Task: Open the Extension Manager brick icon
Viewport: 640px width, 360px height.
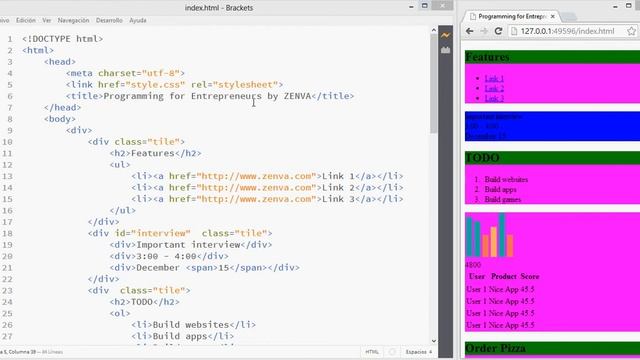Action: click(445, 50)
